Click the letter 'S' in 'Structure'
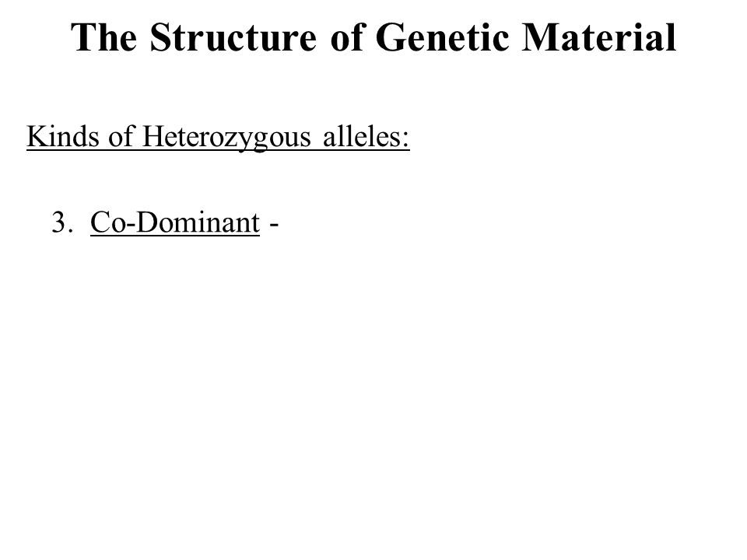Screen dimensions: 747x560 tap(160, 37)
